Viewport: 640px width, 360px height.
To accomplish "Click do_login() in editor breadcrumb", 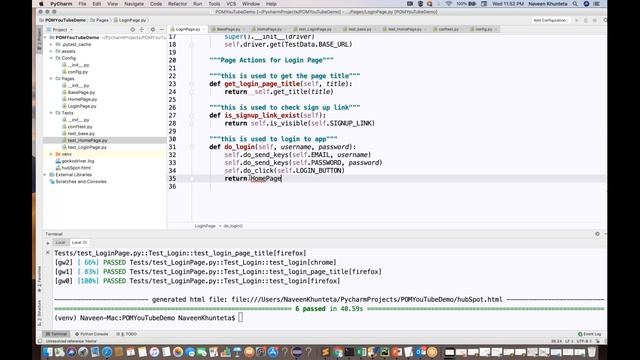I will (233, 226).
